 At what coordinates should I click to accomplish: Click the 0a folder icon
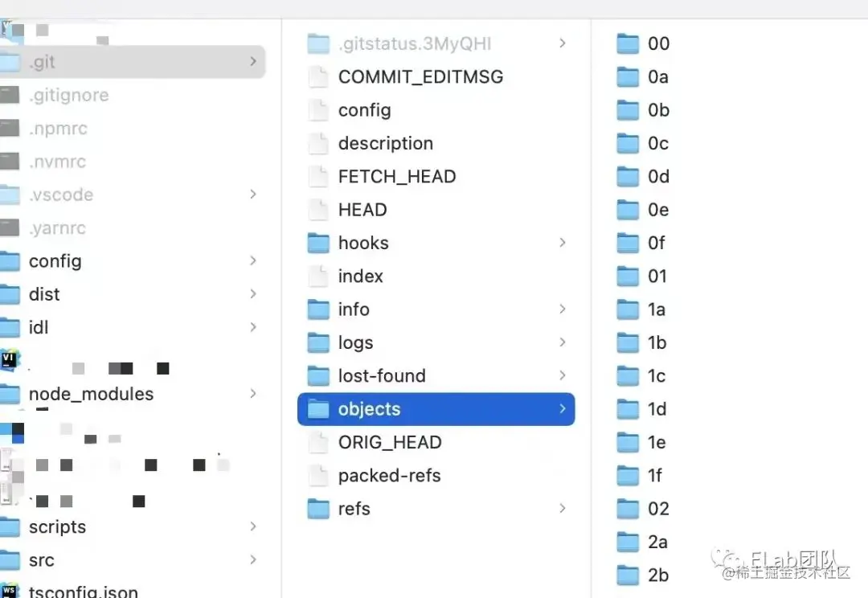(628, 77)
